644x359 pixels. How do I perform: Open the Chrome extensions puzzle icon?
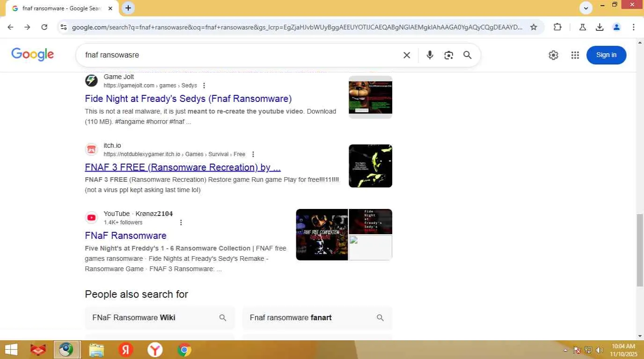pos(557,27)
